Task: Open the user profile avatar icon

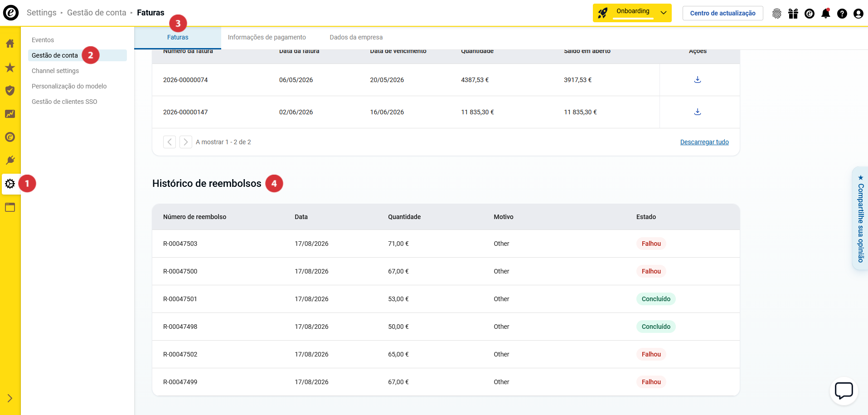Action: click(858, 14)
